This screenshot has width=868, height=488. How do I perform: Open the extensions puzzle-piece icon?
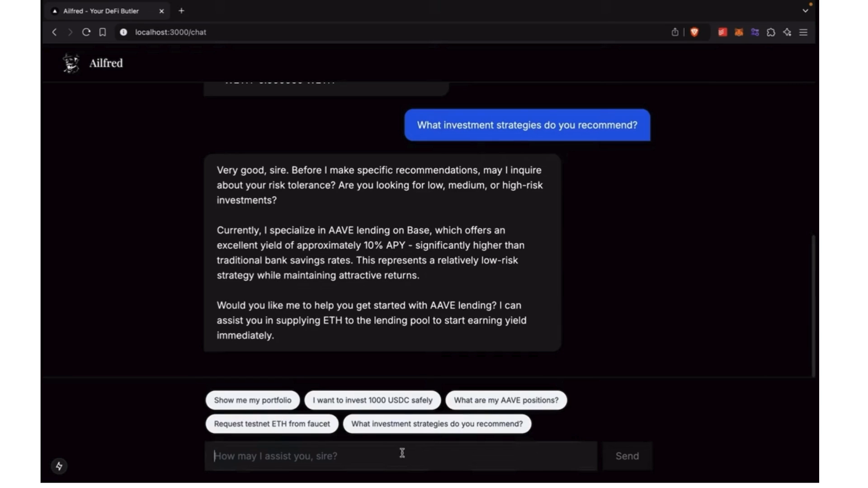pyautogui.click(x=771, y=32)
